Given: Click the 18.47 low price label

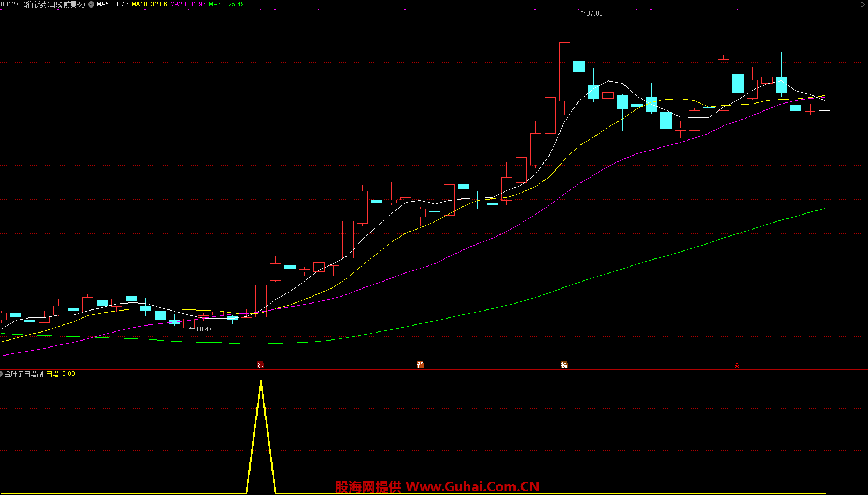Looking at the screenshot, I should coord(204,329).
